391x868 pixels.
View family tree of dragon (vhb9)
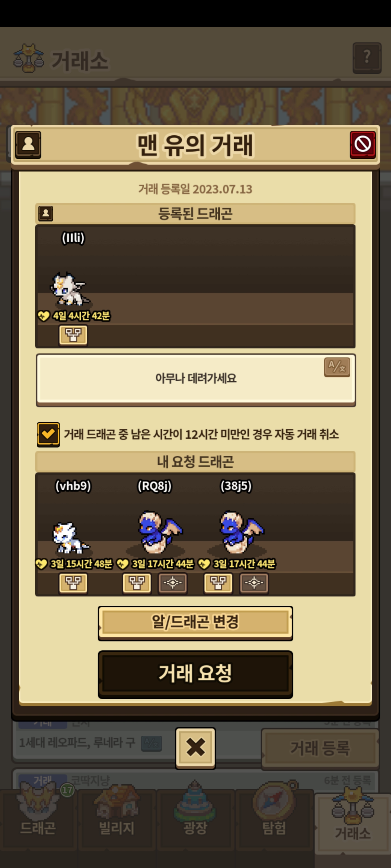click(x=73, y=583)
